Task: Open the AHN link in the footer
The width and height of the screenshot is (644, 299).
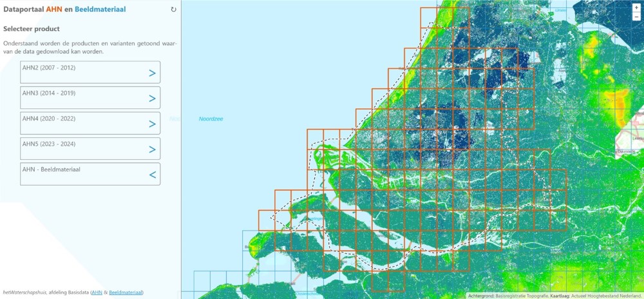Action: (x=97, y=293)
